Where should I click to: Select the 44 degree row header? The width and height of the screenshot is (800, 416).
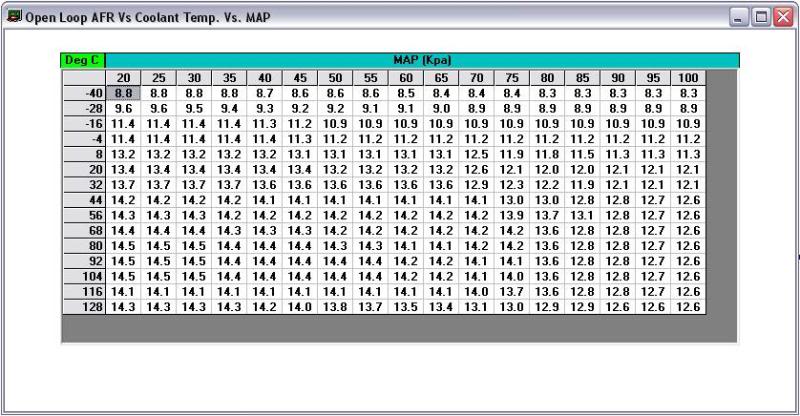click(x=84, y=200)
